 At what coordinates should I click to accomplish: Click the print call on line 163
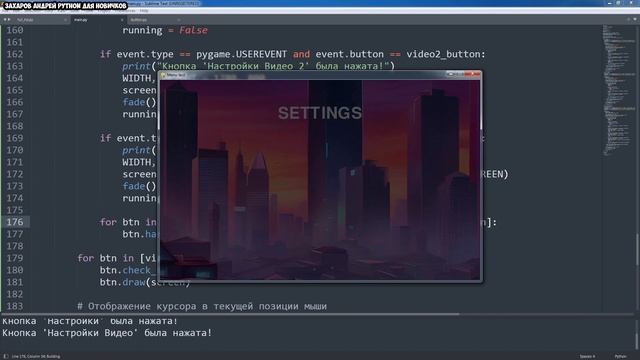[258, 66]
